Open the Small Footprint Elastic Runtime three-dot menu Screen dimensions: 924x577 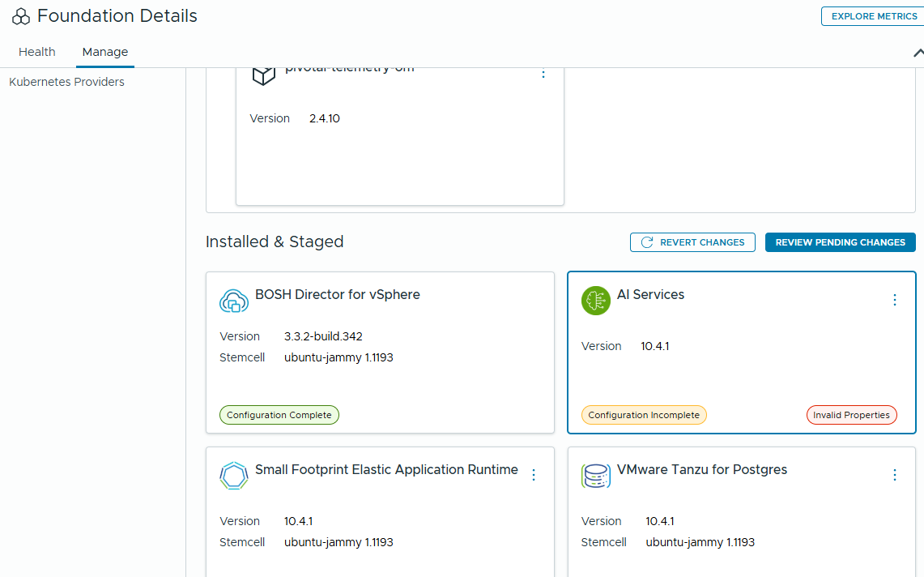(x=534, y=475)
